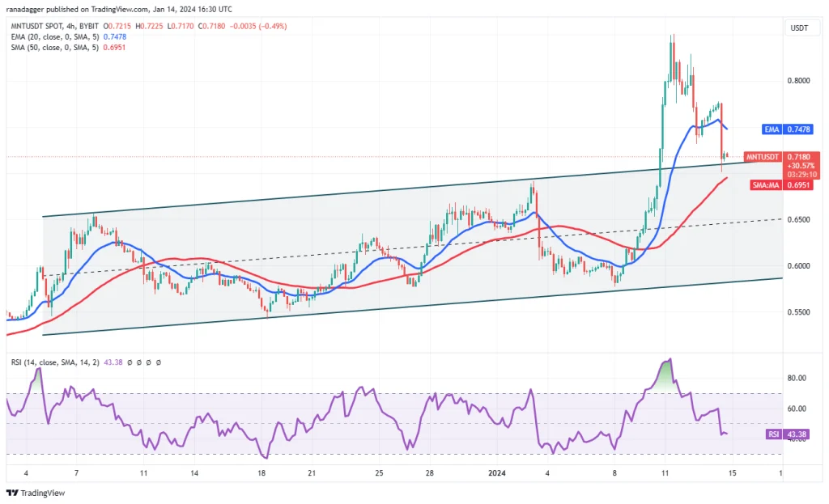The image size is (829, 504).
Task: Click the USDT currency label on price axis
Action: tap(799, 28)
